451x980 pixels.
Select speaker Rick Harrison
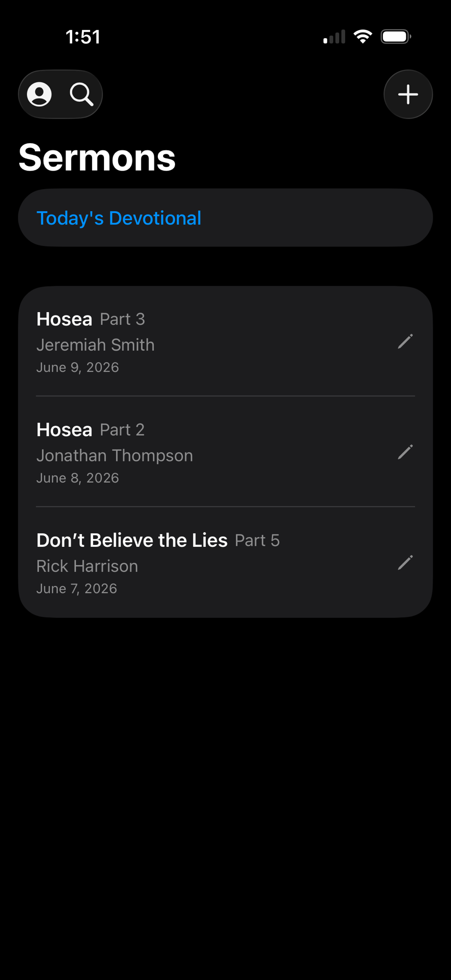point(87,566)
